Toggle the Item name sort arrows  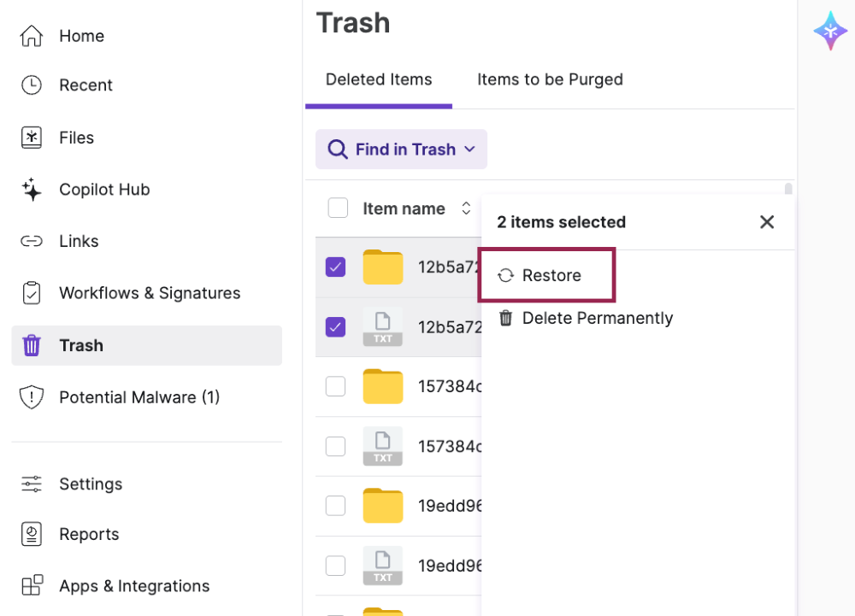click(466, 208)
